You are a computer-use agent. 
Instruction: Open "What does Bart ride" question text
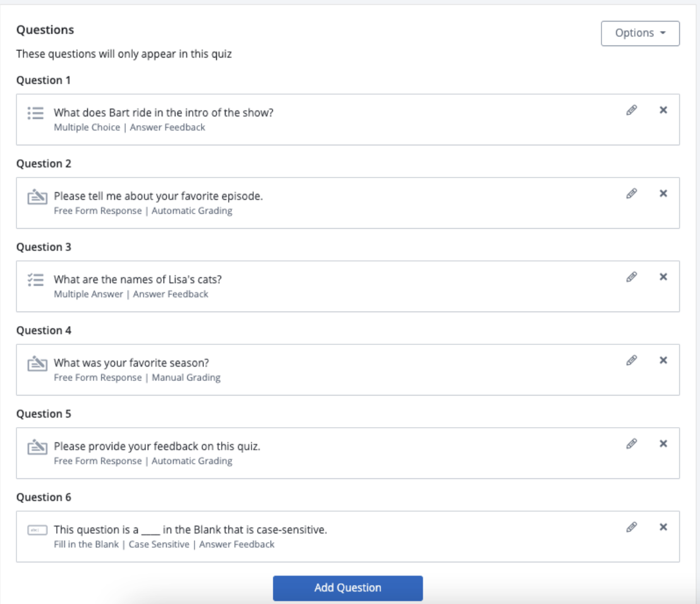pyautogui.click(x=164, y=113)
